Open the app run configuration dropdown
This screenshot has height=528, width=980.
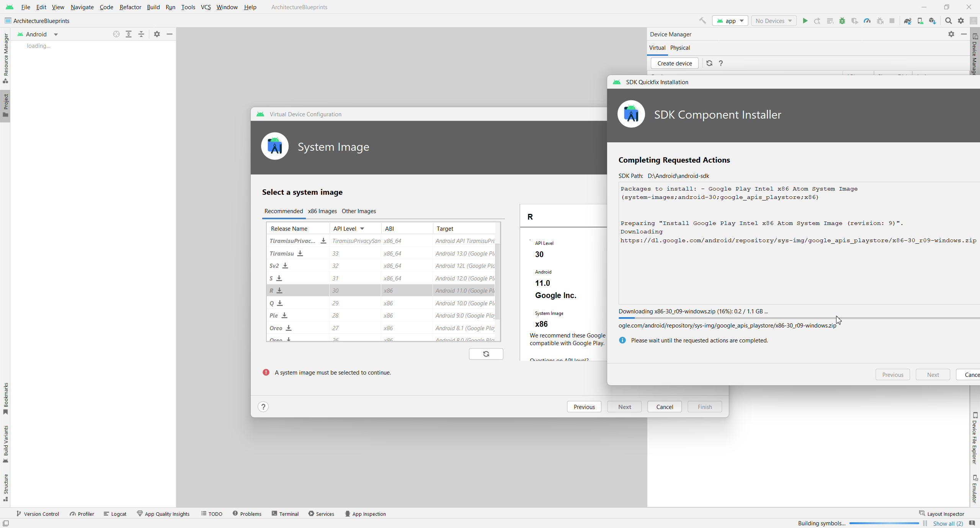click(730, 21)
